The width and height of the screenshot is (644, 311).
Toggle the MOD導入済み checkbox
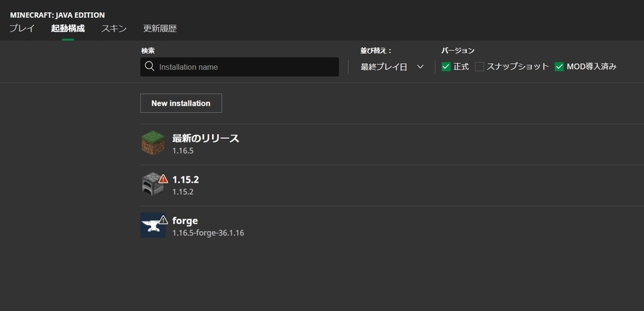(559, 66)
